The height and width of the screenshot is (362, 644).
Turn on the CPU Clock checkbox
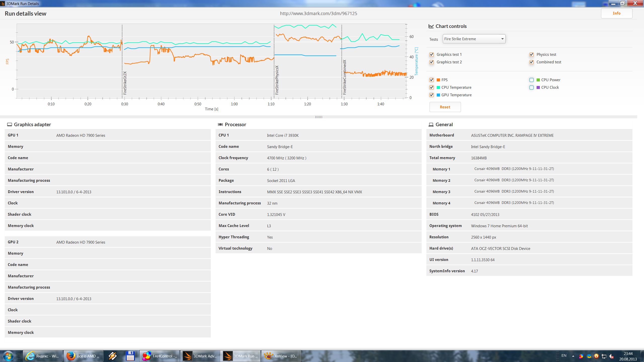point(532,87)
